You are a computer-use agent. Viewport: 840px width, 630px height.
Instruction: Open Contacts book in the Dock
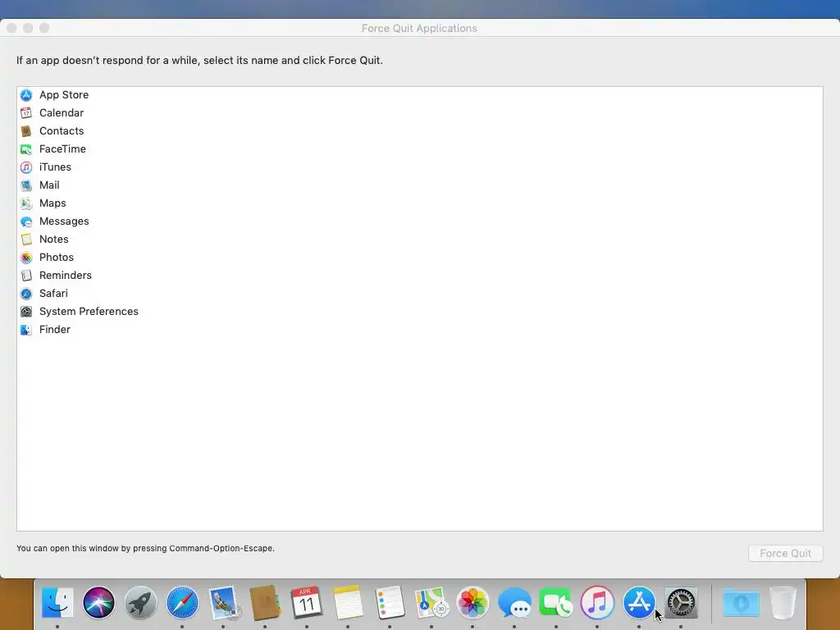tap(265, 603)
